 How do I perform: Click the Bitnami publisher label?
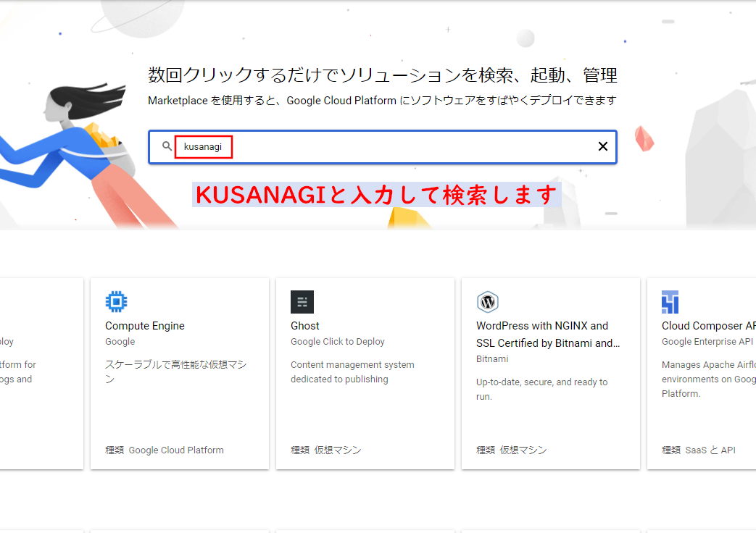pos(492,359)
